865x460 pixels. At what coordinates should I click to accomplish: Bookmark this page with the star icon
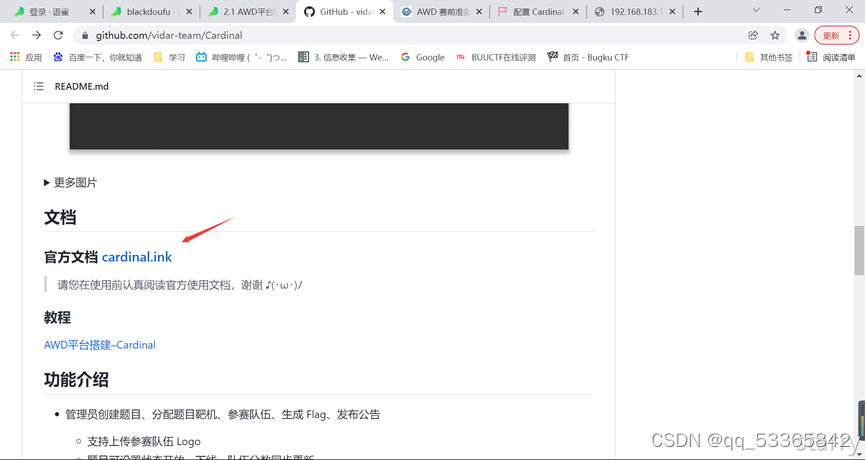click(x=775, y=35)
